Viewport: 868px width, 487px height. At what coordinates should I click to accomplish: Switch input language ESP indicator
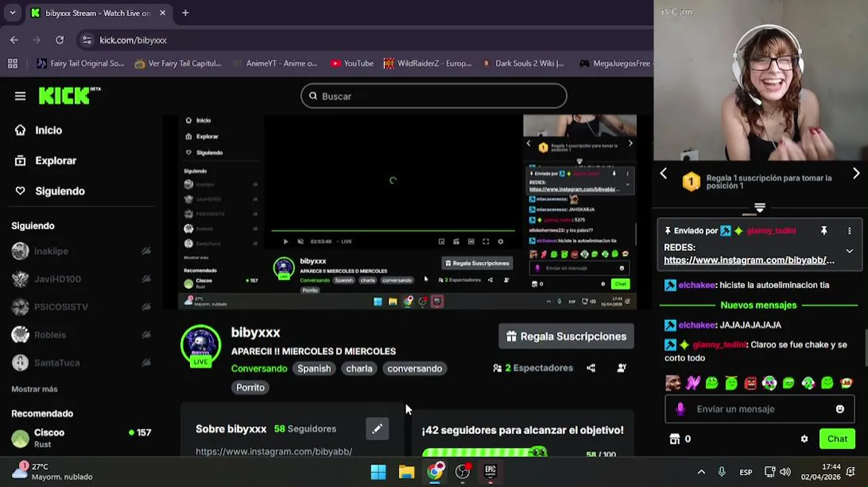click(x=746, y=472)
